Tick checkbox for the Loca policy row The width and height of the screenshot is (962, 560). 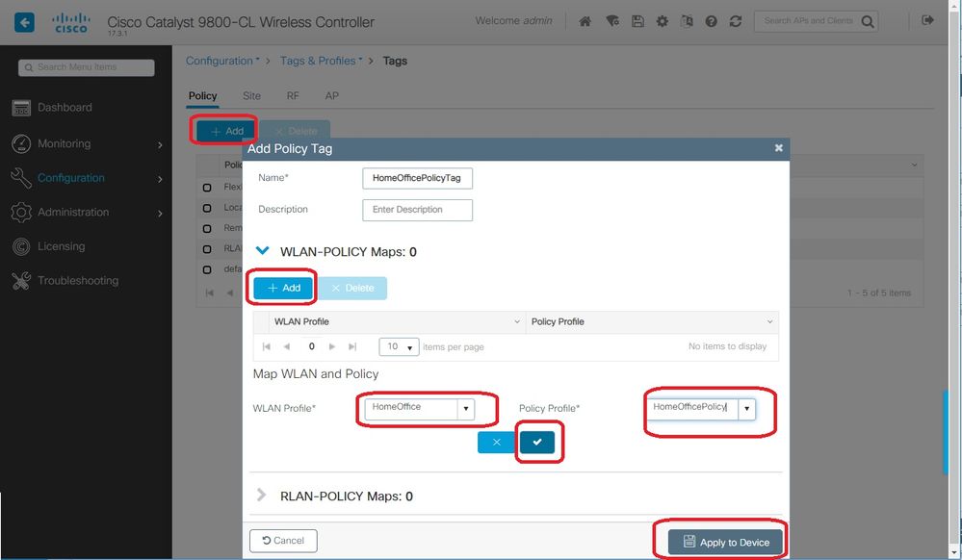(x=207, y=208)
